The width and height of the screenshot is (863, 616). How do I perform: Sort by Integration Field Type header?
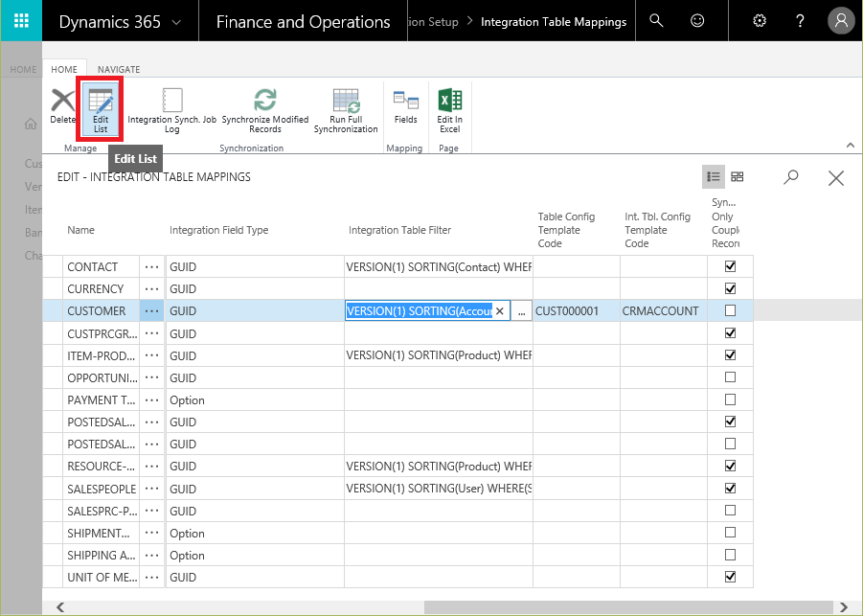[x=219, y=230]
